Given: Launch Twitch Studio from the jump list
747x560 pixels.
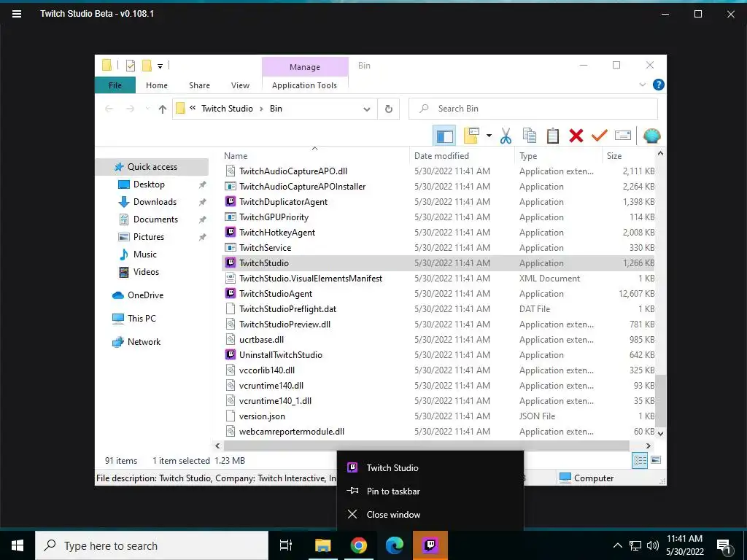Looking at the screenshot, I should (430, 467).
